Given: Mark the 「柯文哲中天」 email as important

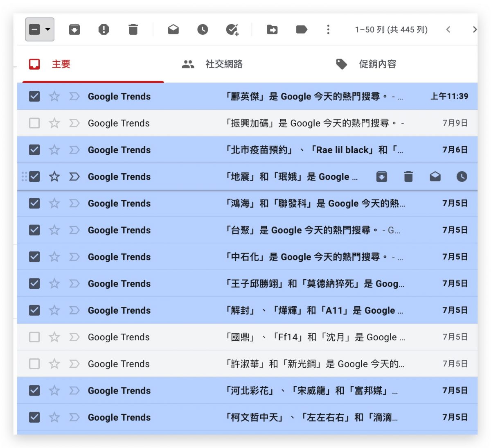Looking at the screenshot, I should pos(74,417).
